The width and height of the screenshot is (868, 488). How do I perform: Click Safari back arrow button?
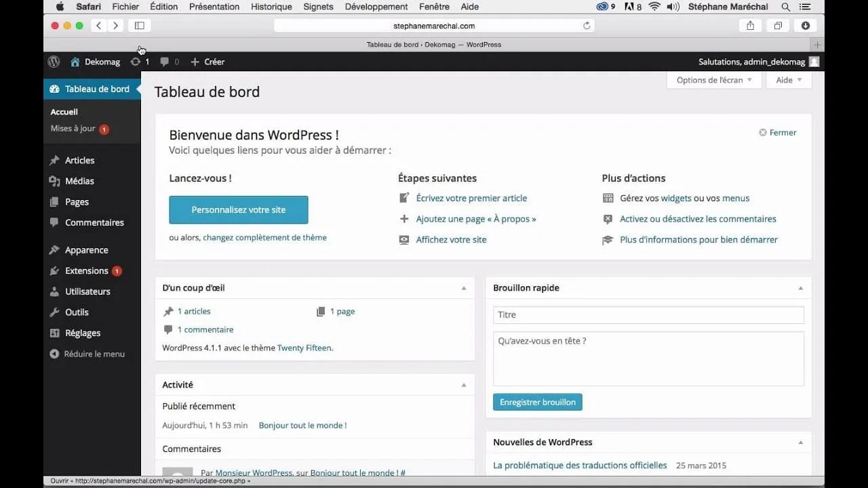(x=99, y=26)
